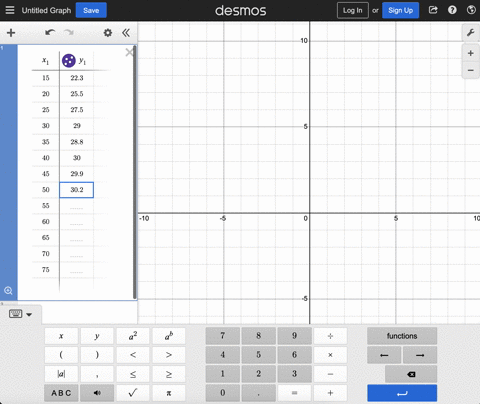The width and height of the screenshot is (480, 404).
Task: Open the help question mark icon
Action: [452, 10]
